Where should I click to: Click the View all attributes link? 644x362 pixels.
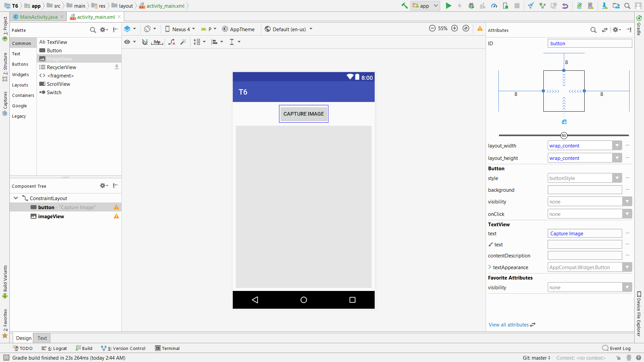tap(508, 324)
